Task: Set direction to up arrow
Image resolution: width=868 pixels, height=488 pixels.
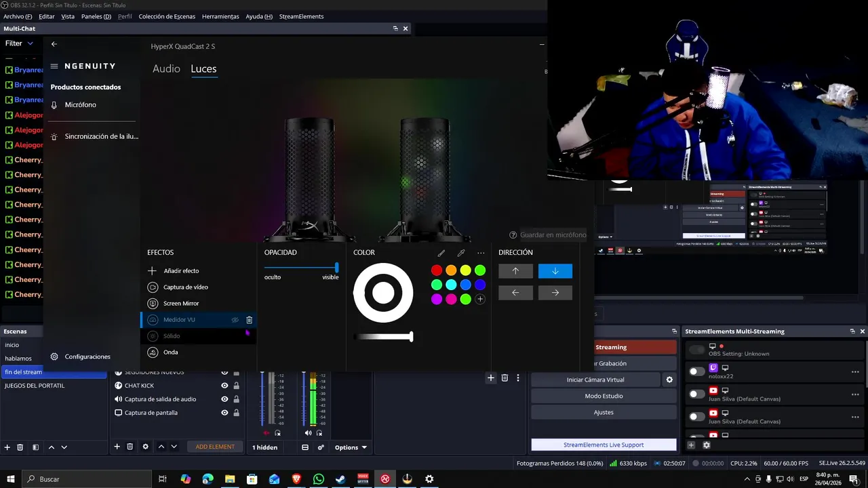Action: point(515,271)
